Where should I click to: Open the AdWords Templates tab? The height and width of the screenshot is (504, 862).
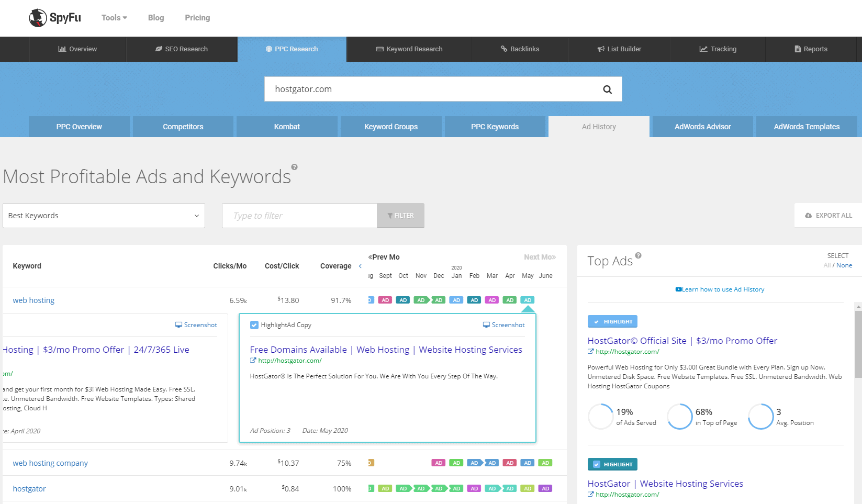point(807,127)
